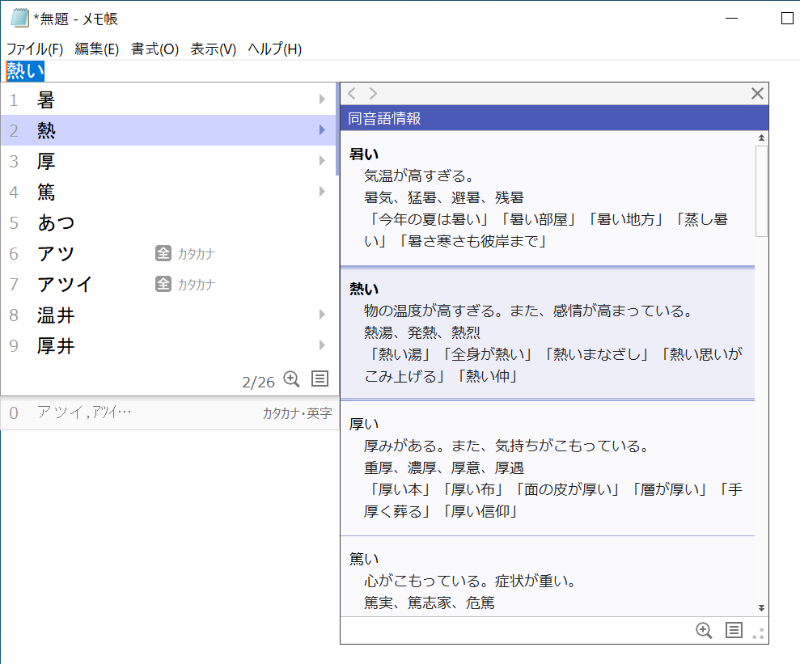Open the 書式(O) menu
This screenshot has width=800, height=664.
155,49
